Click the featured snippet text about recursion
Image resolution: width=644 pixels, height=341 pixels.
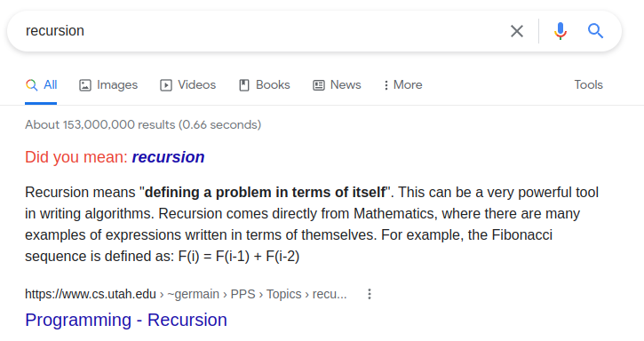(312, 225)
